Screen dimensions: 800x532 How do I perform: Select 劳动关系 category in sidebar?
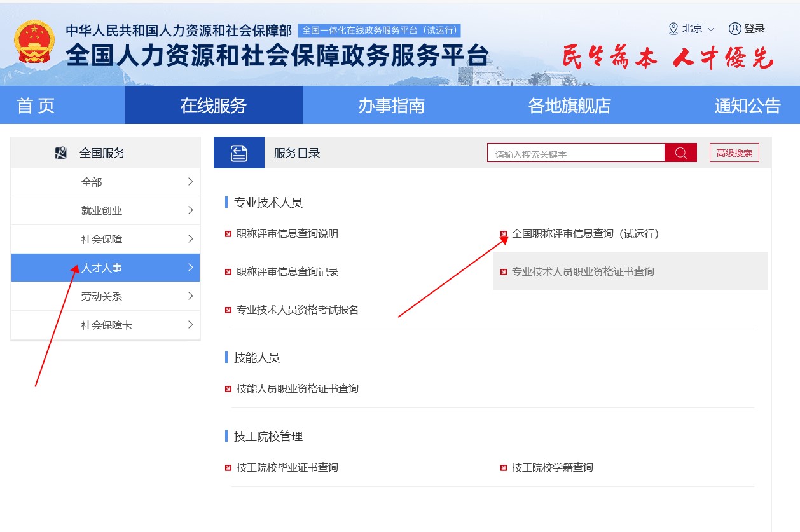point(106,296)
